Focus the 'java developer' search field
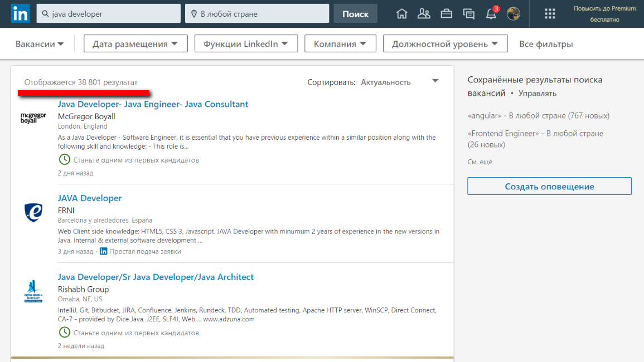Viewport: 644px width, 362px height. coord(108,13)
